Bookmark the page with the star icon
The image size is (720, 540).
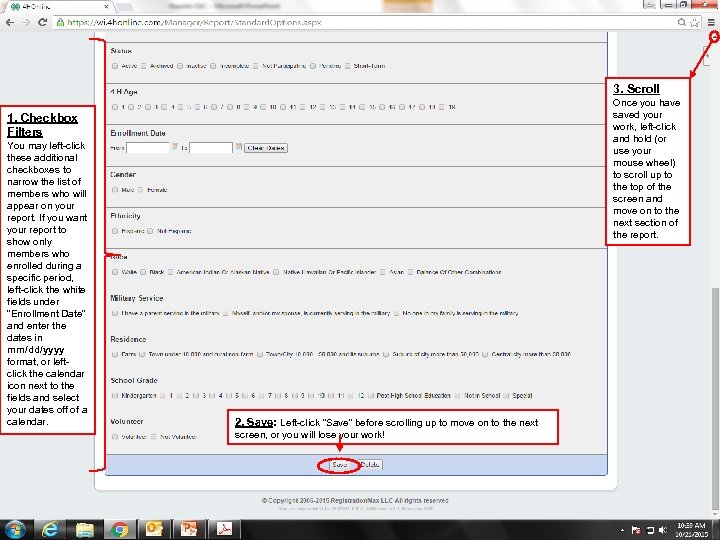point(695,22)
